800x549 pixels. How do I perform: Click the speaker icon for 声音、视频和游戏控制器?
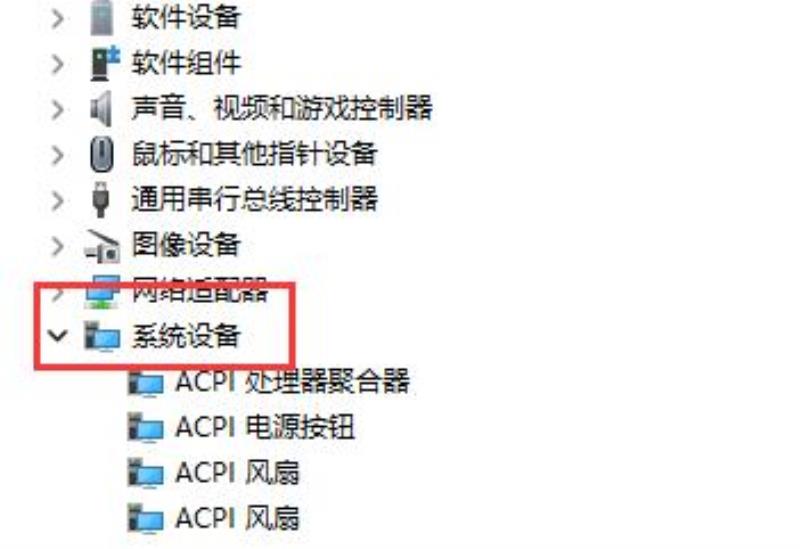(x=101, y=108)
